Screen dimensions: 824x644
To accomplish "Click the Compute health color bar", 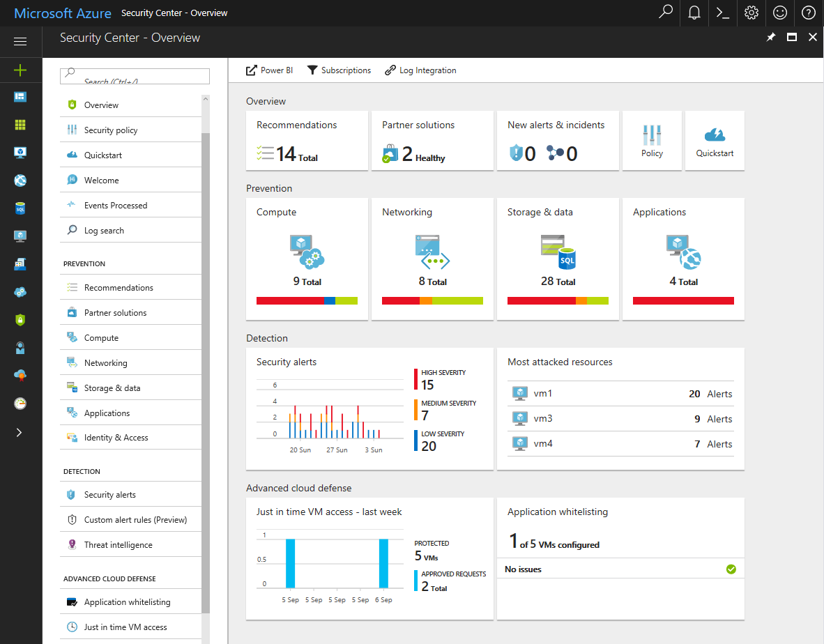I will click(307, 301).
